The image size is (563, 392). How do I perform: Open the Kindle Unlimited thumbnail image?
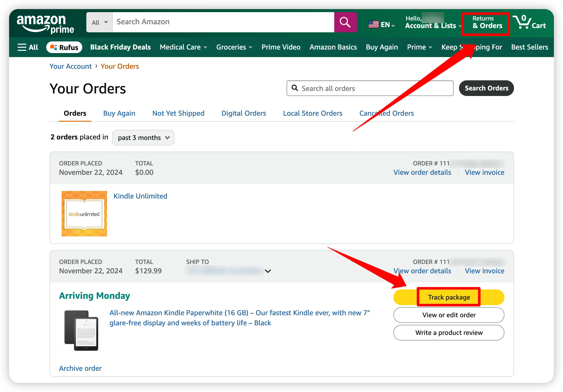pyautogui.click(x=84, y=214)
